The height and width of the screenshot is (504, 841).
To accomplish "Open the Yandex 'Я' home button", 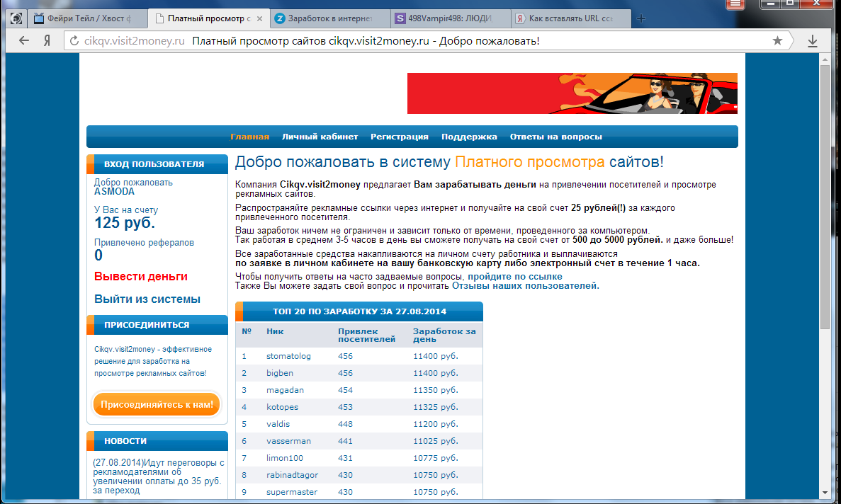I will coord(47,41).
